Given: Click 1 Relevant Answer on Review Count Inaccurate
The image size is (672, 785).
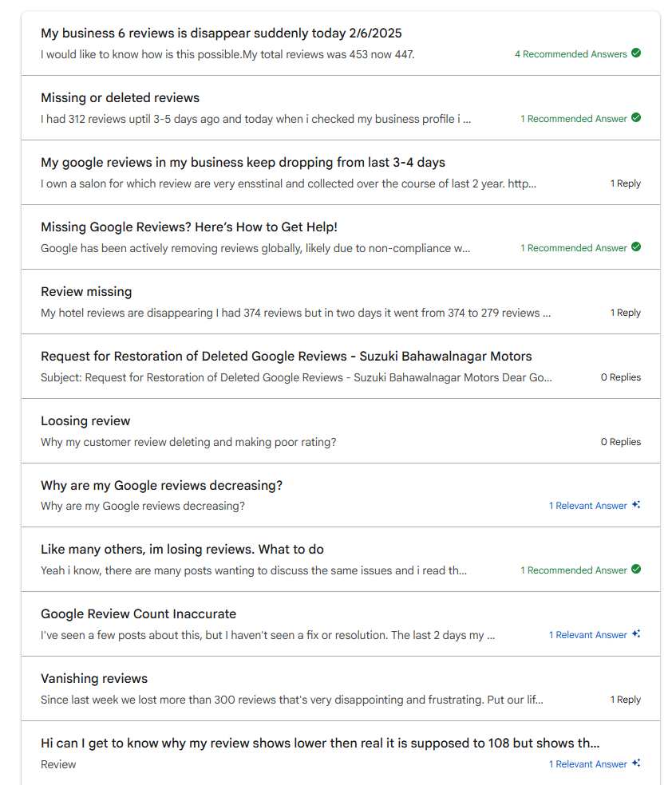Looking at the screenshot, I should pyautogui.click(x=588, y=635).
